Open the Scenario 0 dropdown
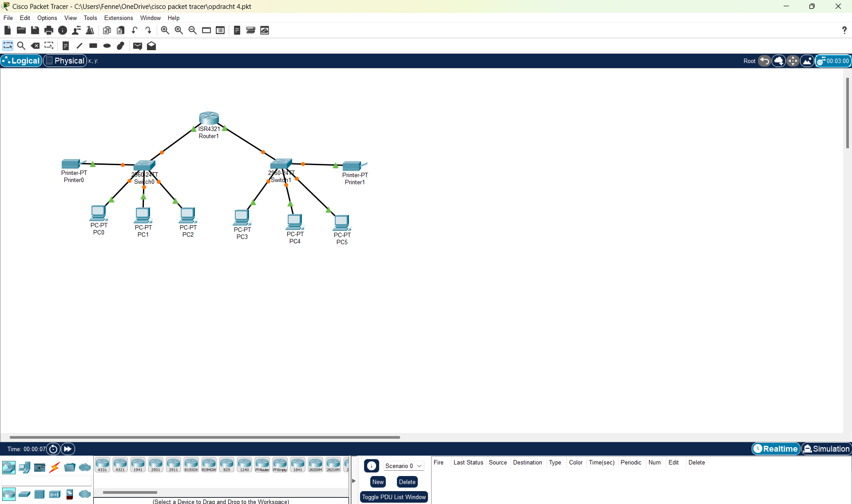The image size is (852, 504). pyautogui.click(x=403, y=466)
